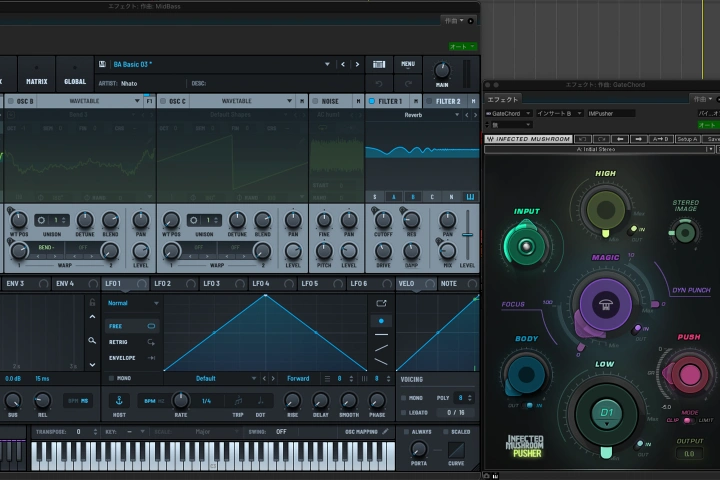
Task: Open the Serum preset name dropdown arrow
Action: coord(327,64)
